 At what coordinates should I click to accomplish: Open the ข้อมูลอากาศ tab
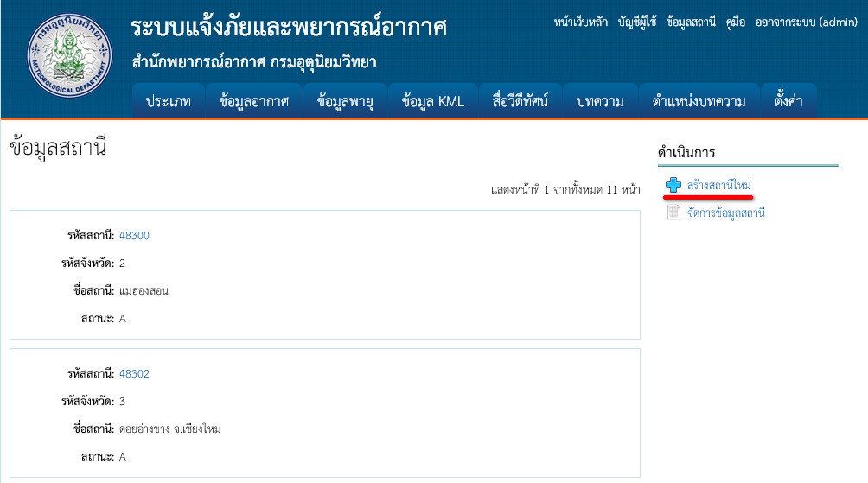point(254,101)
